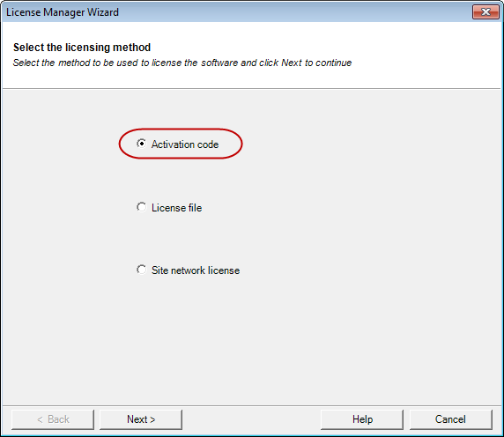The height and width of the screenshot is (437, 504).
Task: Click the Next button to continue
Action: pos(141,419)
